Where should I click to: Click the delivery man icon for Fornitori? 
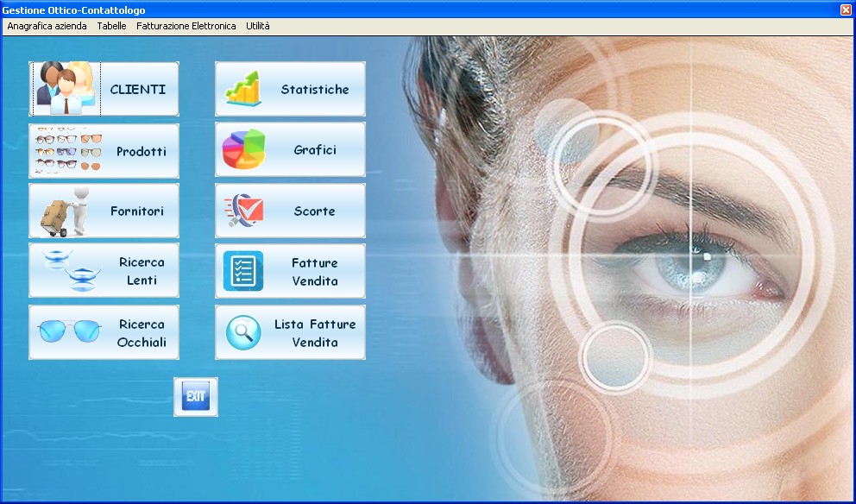tap(66, 211)
